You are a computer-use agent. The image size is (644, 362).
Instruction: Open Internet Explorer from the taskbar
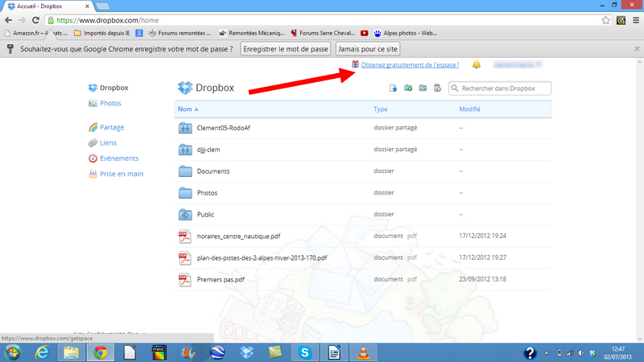click(42, 352)
